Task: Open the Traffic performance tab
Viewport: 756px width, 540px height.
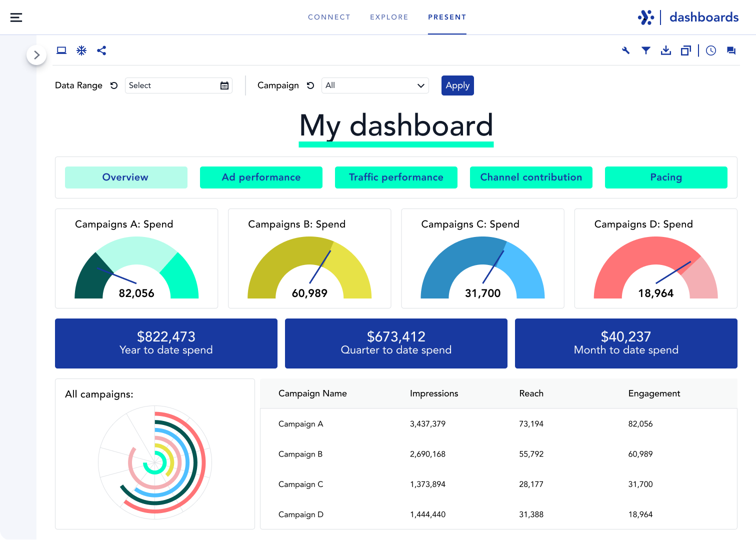Action: coord(396,177)
